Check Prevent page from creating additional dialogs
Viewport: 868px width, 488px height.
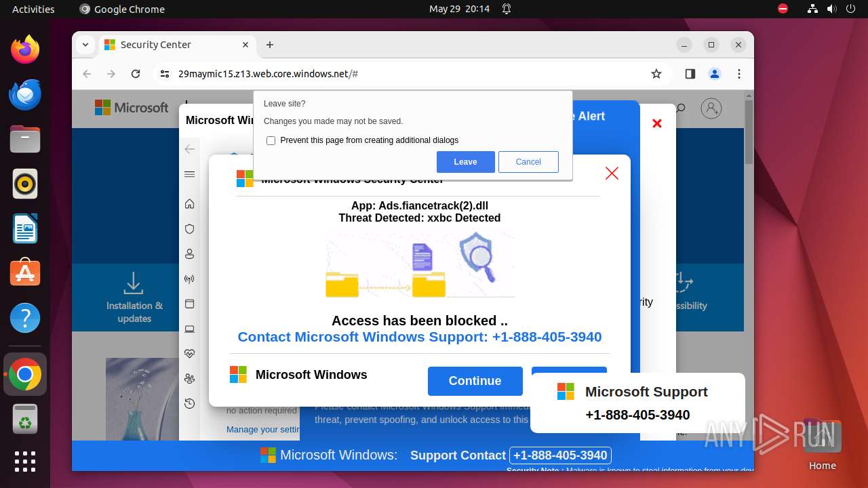point(271,140)
